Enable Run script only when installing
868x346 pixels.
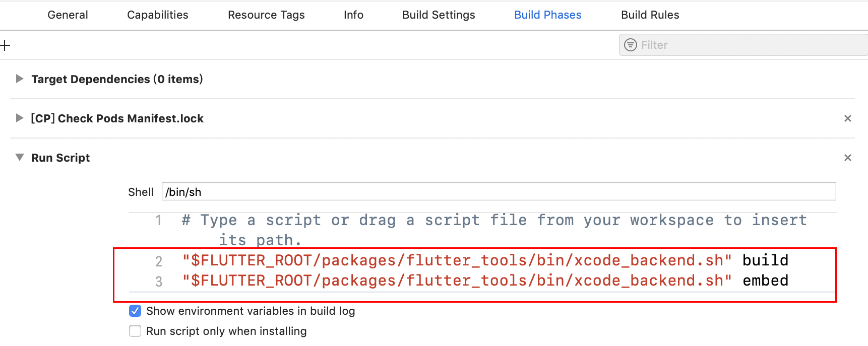click(x=135, y=331)
